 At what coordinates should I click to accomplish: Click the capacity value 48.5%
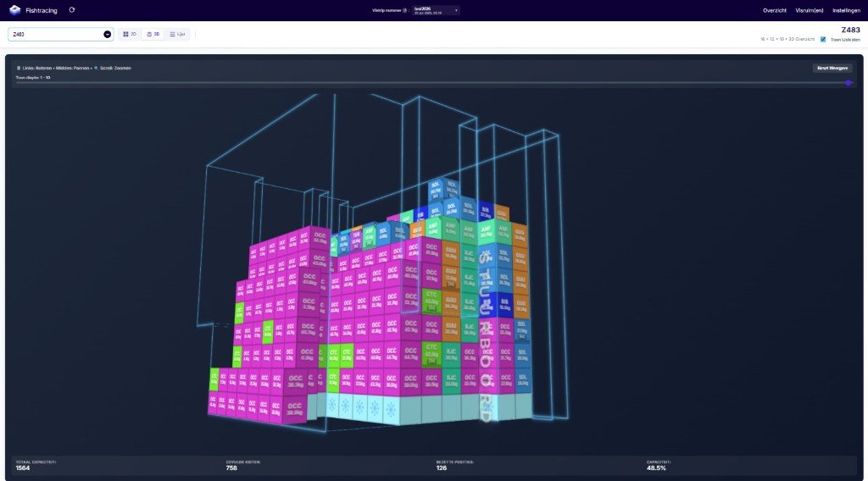tap(656, 467)
